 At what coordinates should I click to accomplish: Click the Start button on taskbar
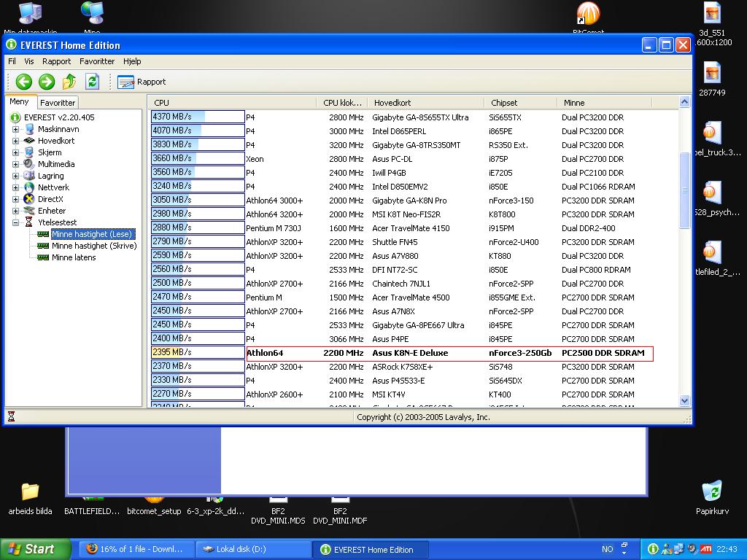point(36,549)
